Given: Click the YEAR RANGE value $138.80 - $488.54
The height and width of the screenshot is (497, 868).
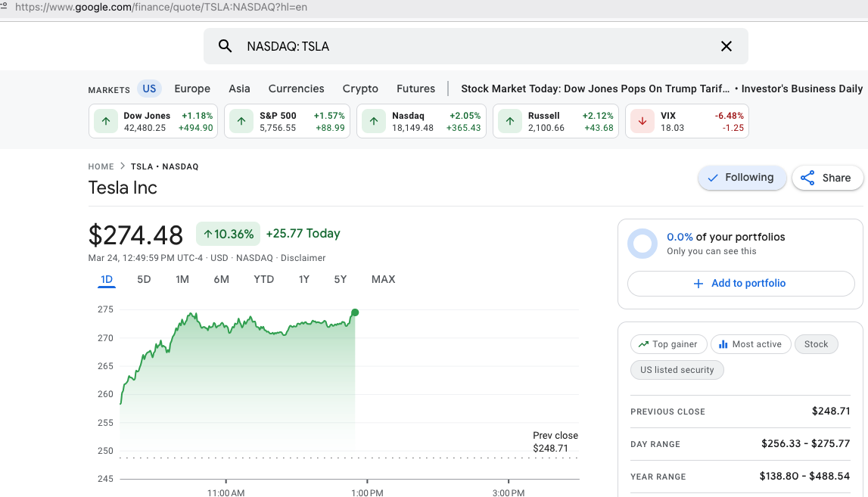Looking at the screenshot, I should pos(804,477).
